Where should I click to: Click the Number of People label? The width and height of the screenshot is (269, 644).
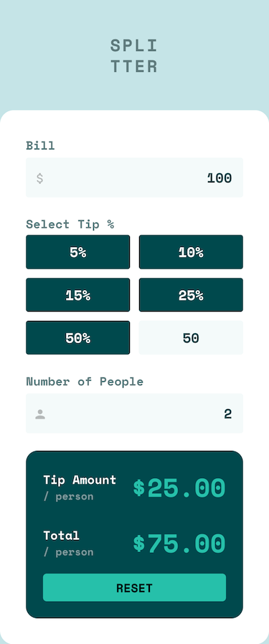pos(85,381)
